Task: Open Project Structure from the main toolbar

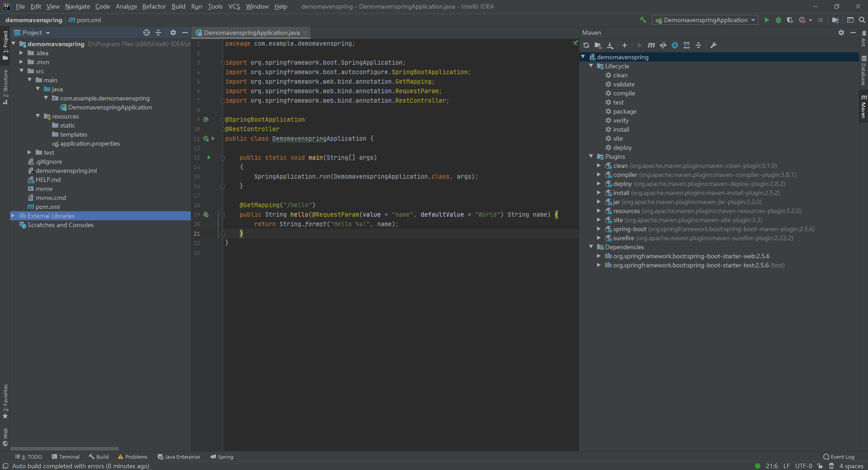Action: (x=835, y=20)
